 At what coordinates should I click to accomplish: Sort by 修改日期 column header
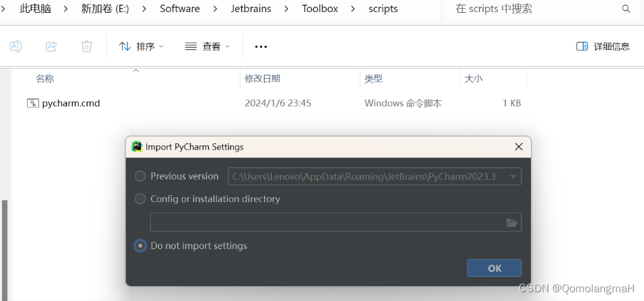pyautogui.click(x=263, y=79)
